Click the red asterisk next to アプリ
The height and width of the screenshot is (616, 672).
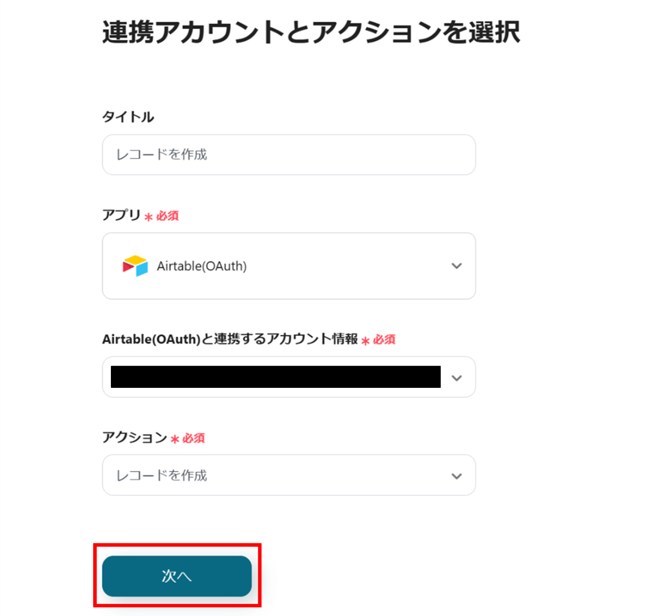pyautogui.click(x=148, y=217)
